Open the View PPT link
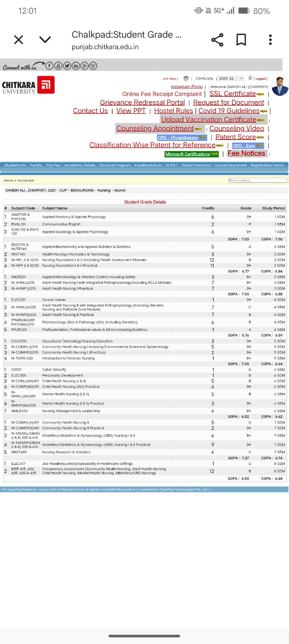 click(131, 111)
